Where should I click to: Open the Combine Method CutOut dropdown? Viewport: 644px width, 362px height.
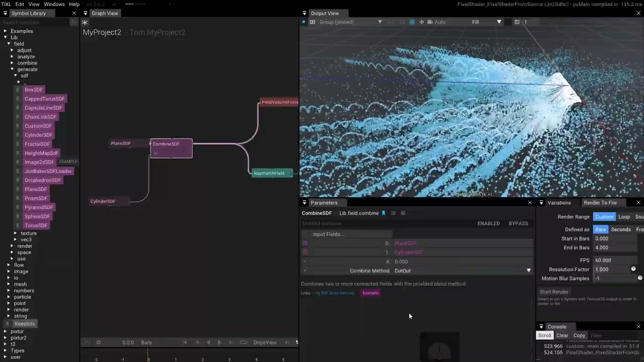(x=463, y=270)
